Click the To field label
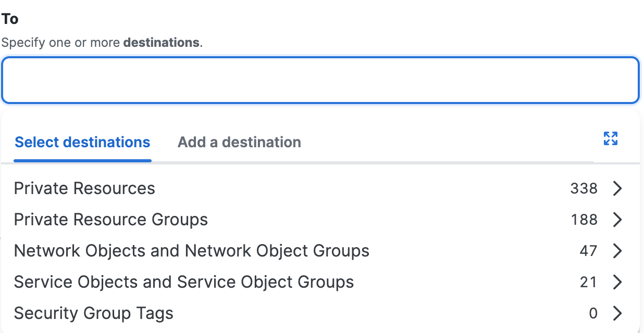 [x=10, y=19]
